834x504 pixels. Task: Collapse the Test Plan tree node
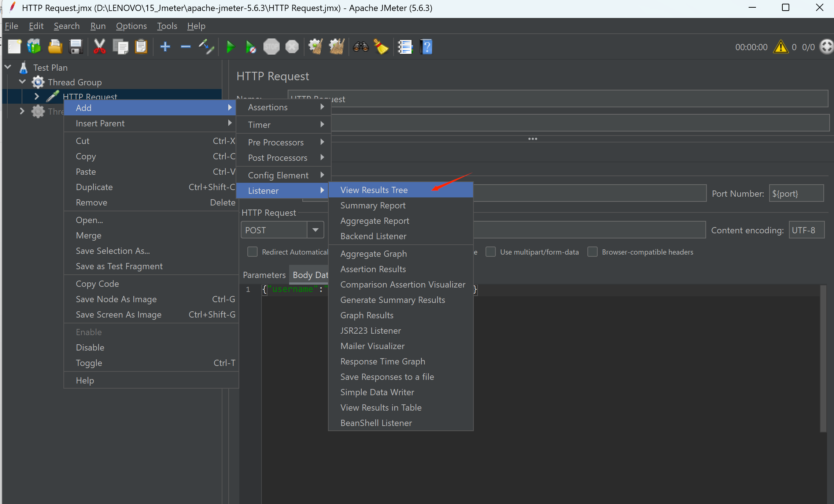click(x=8, y=67)
